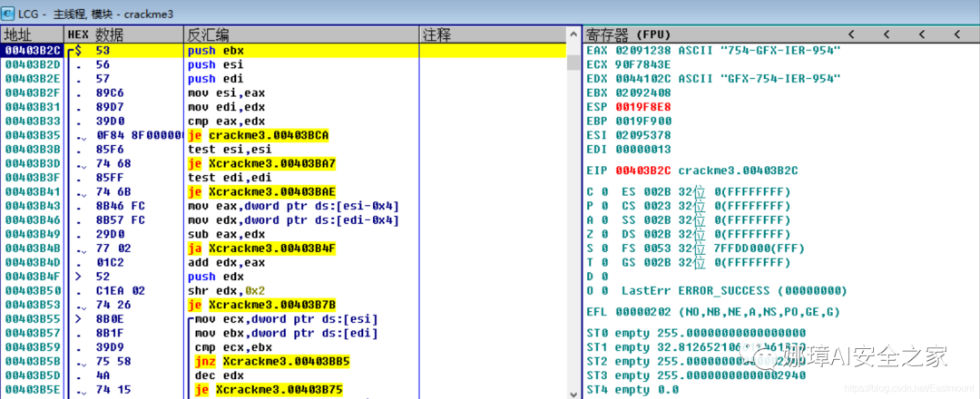Click the rightmost chevron in registers header
The width and height of the screenshot is (980, 399).
click(x=957, y=35)
